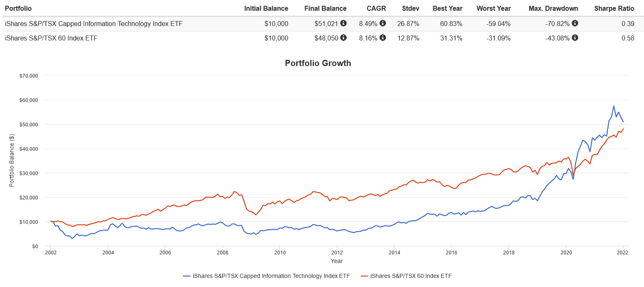Click info icon next to $51,021 final balance
The height and width of the screenshot is (287, 644).
coord(344,23)
